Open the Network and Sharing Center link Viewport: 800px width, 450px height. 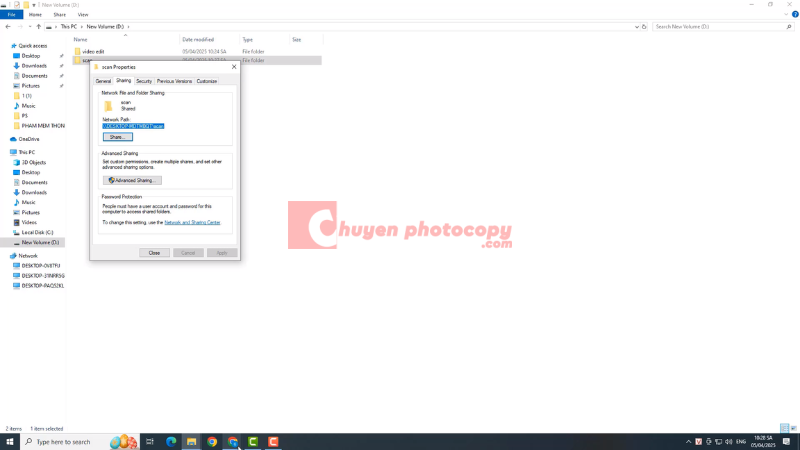(192, 222)
